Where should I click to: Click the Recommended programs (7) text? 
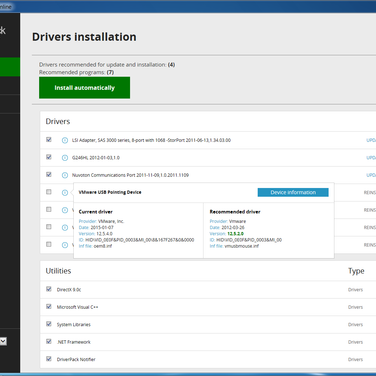click(x=76, y=72)
